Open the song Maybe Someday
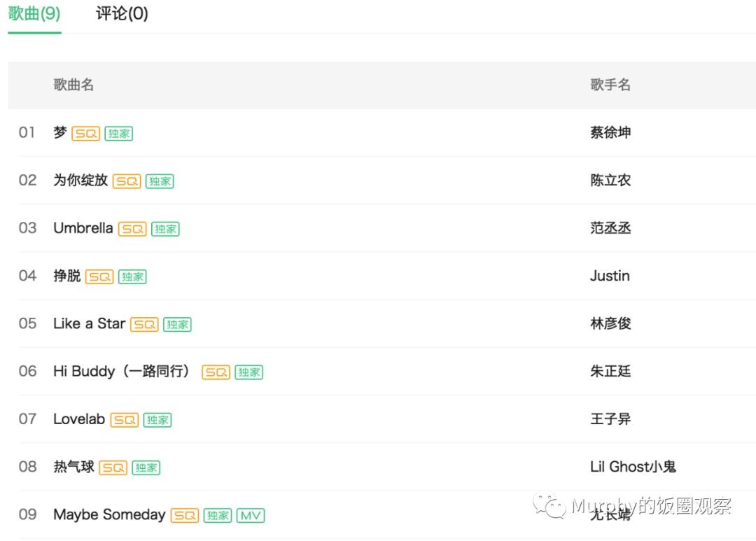756x541 pixels. [109, 514]
